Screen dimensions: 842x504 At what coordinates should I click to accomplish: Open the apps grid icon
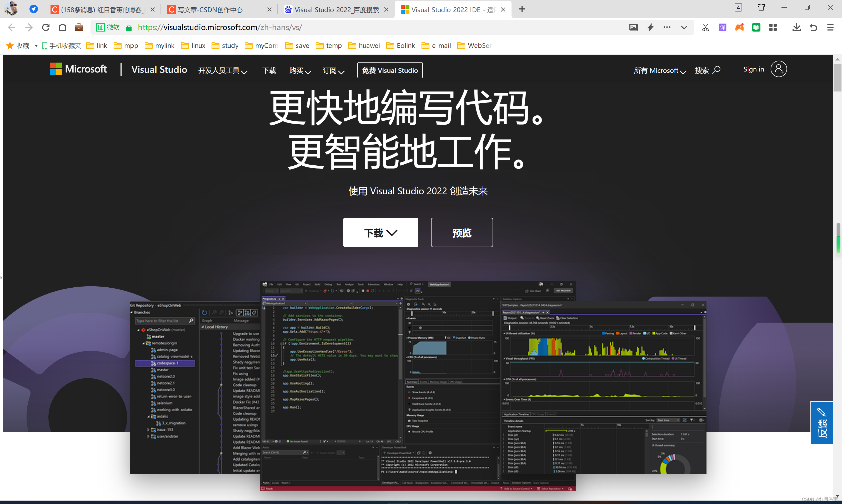click(773, 28)
